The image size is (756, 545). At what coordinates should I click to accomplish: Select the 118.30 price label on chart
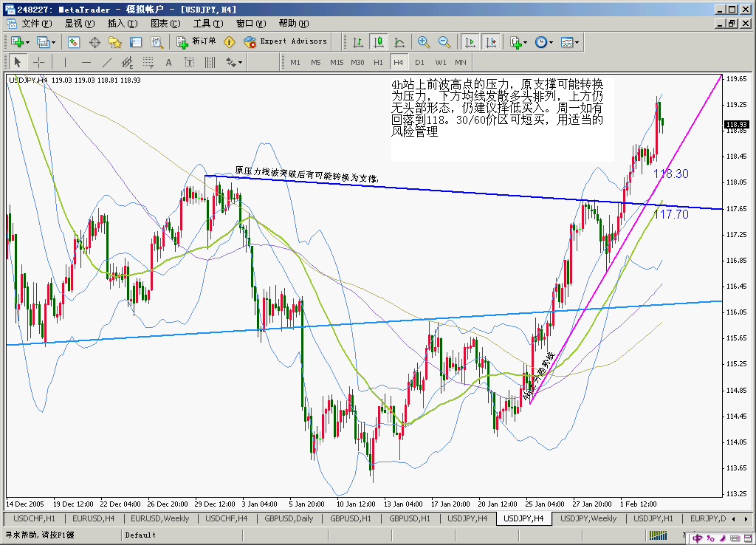coord(670,174)
